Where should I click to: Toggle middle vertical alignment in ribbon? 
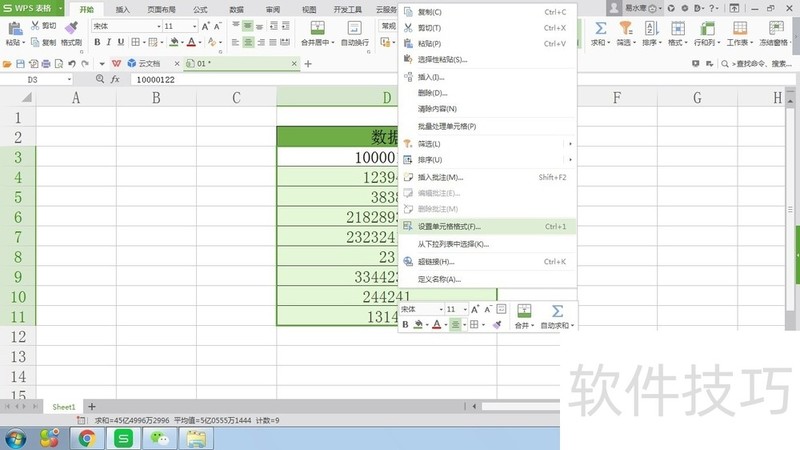click(x=247, y=26)
